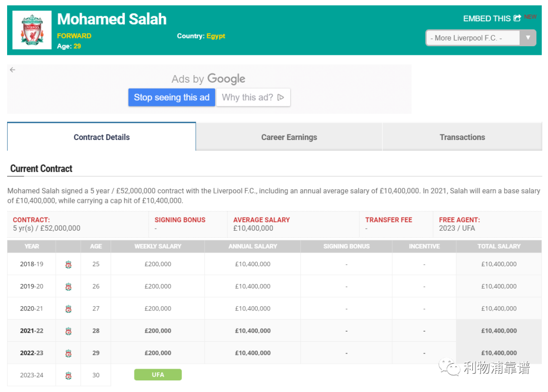The width and height of the screenshot is (548, 392).
Task: Click the AVERAGE SALARY summary label
Action: click(261, 220)
